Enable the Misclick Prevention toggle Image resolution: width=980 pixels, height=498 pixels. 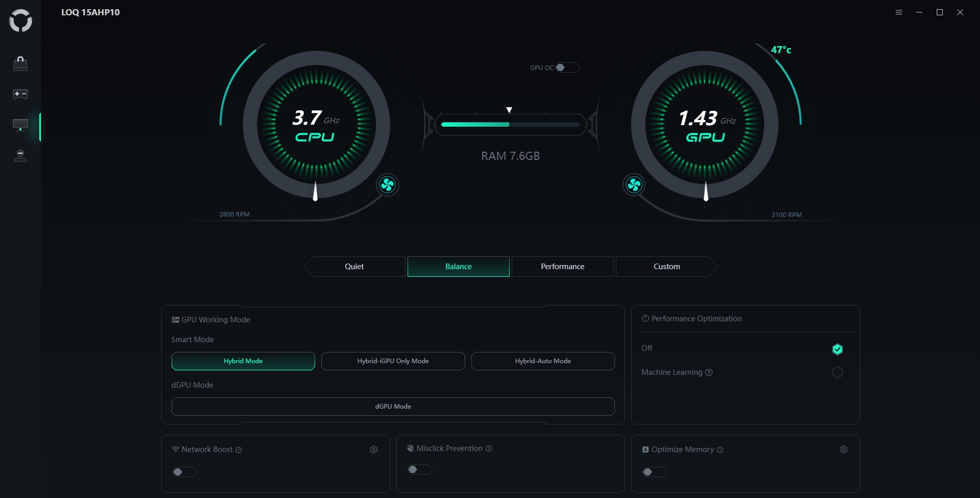pos(420,469)
